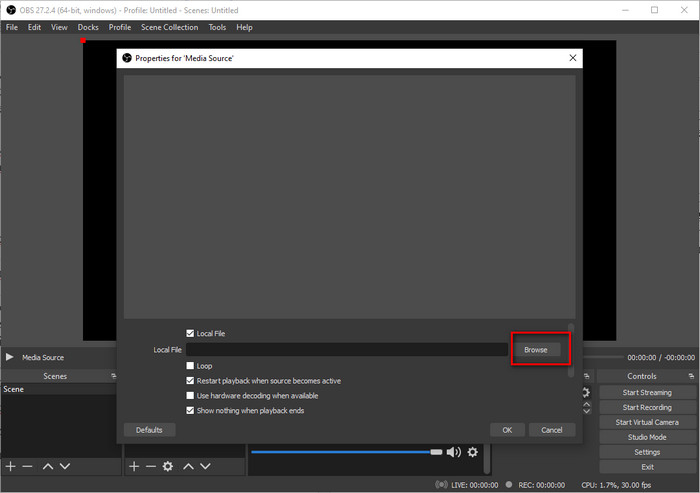Viewport: 700px width, 493px height.
Task: Click Browse to choose a local file
Action: (536, 350)
